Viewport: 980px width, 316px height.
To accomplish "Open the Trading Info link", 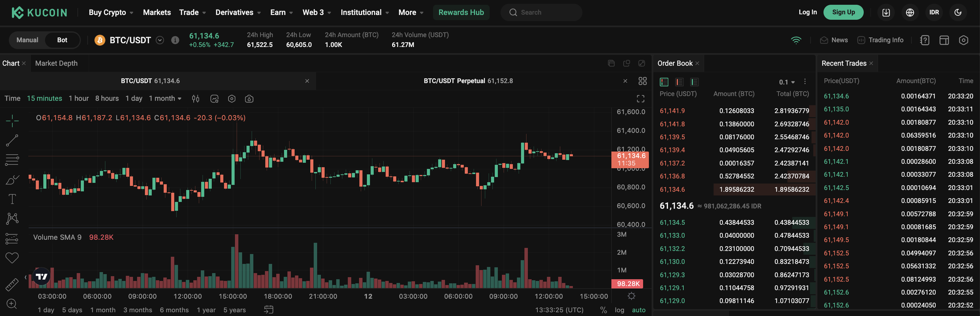I will click(880, 40).
